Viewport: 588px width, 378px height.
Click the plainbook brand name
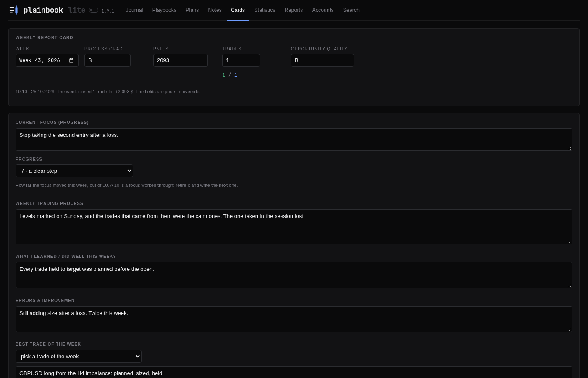click(x=43, y=10)
